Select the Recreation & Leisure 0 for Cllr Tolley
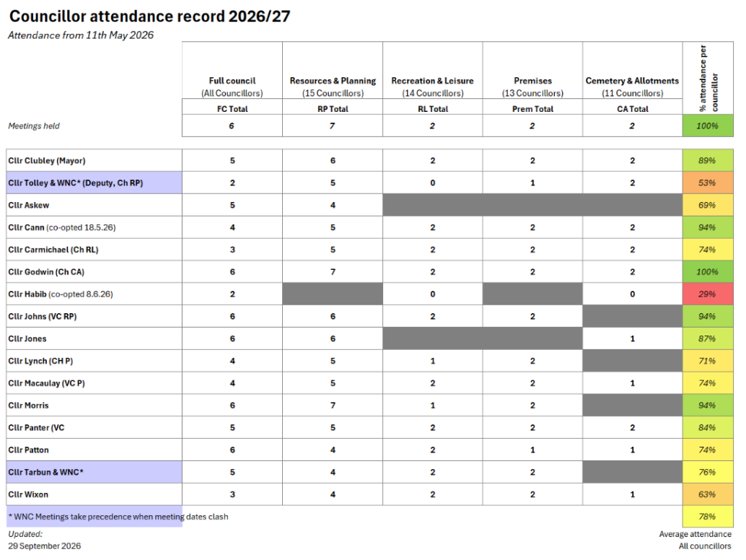 [432, 183]
